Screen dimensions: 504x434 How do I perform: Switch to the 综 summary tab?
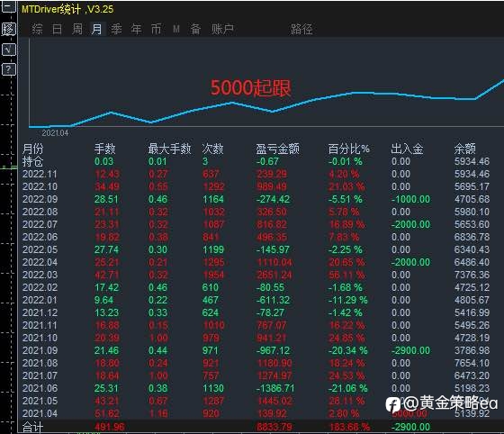37,29
